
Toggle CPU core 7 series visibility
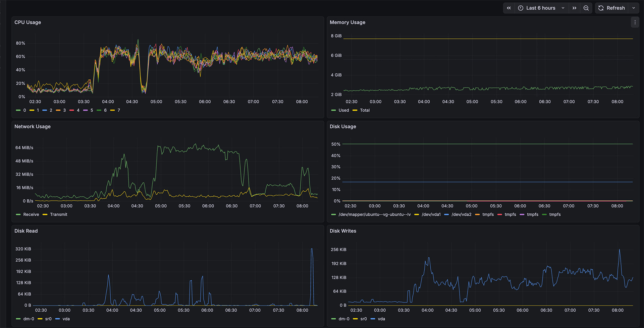pos(118,110)
